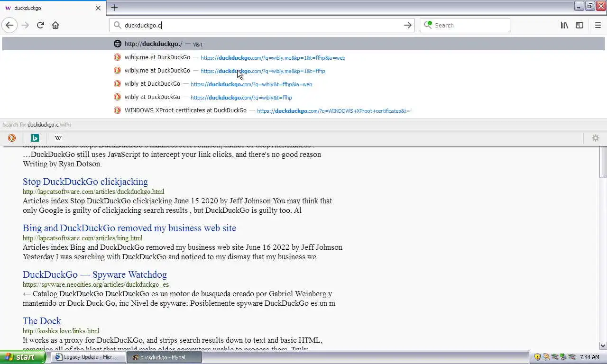Reload the current page
Viewport: 607px width, 364px height.
point(40,25)
